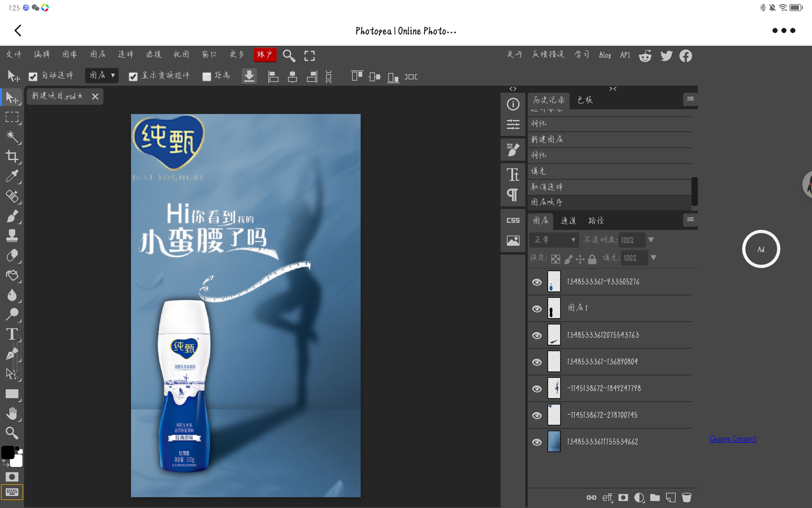The height and width of the screenshot is (508, 812).
Task: Collapse the side panel with >< arrows
Action: [613, 89]
